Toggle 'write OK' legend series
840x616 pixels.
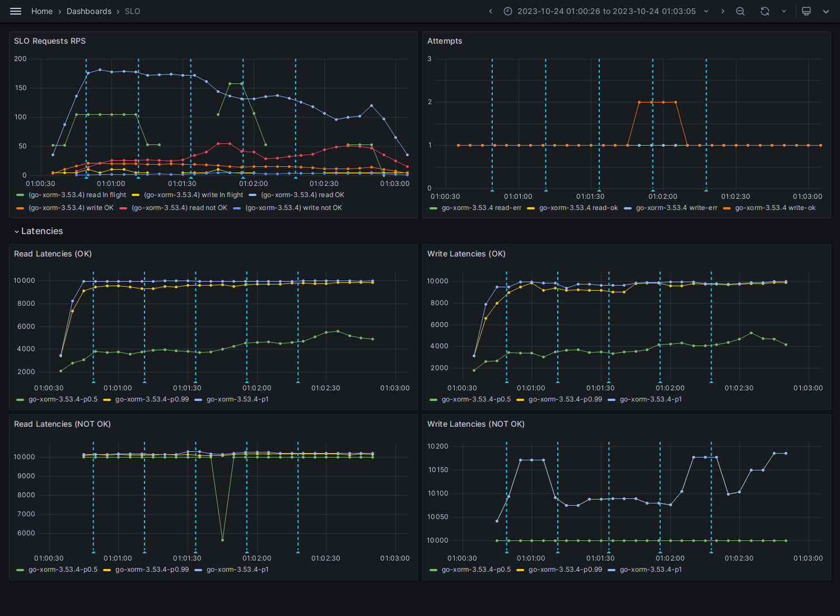(71, 208)
